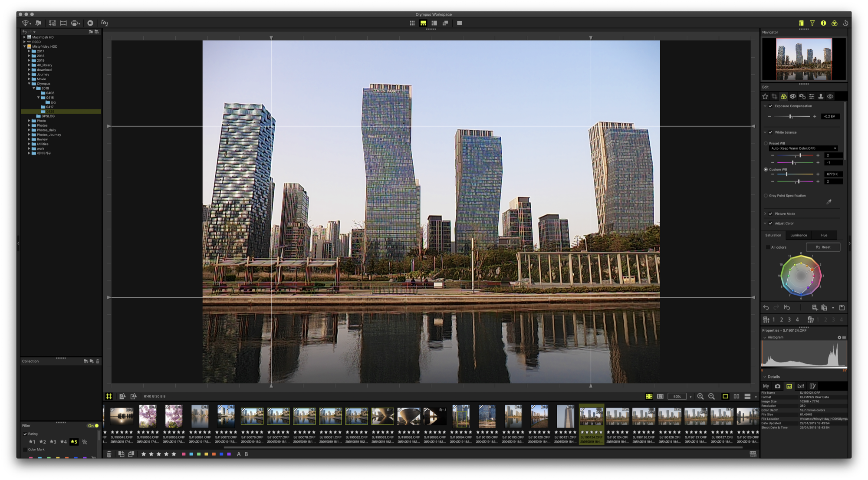Click the zoom in magnifier icon
This screenshot has width=868, height=480.
point(700,396)
